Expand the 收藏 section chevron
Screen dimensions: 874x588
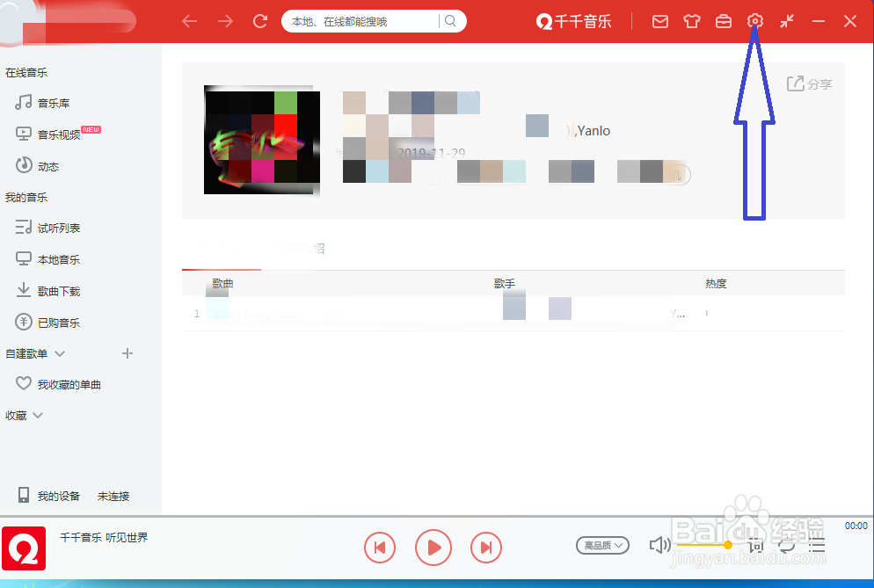(x=38, y=415)
